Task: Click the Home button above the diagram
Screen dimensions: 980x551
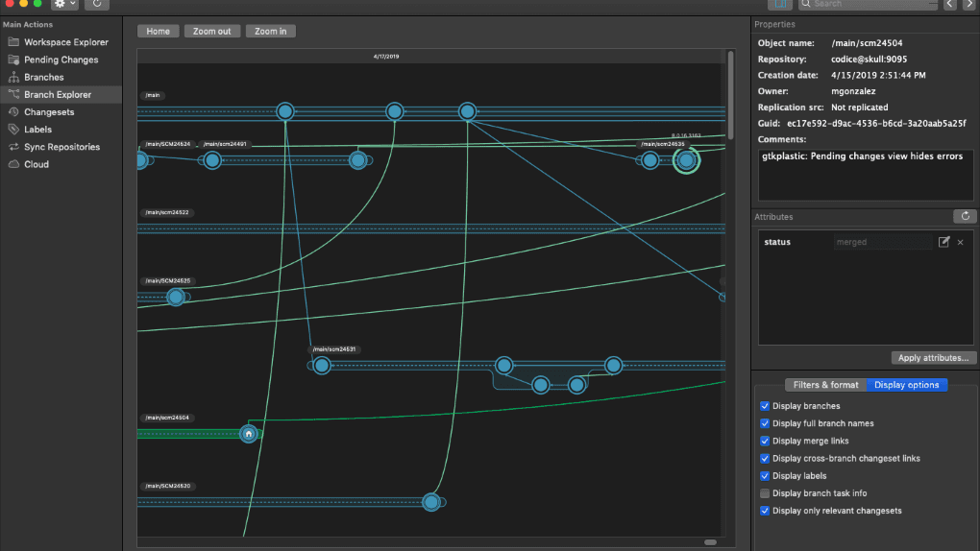Action: click(159, 32)
